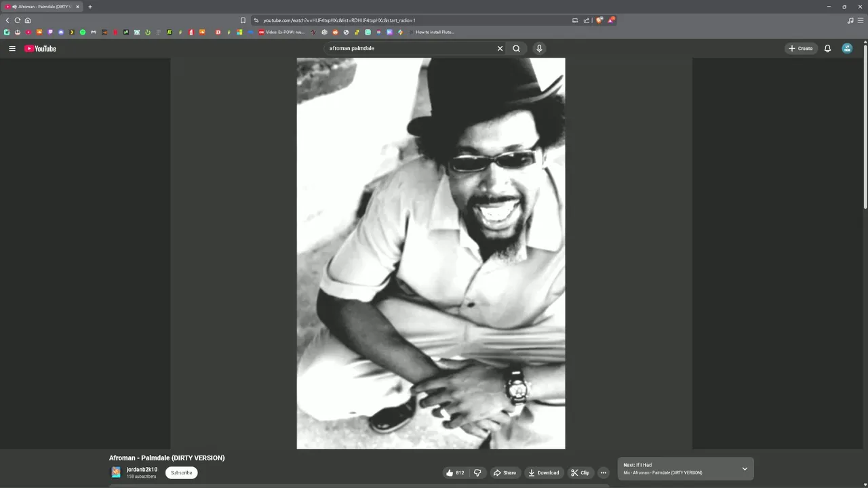This screenshot has height=488, width=868.
Task: Open the Twitch bookmark icon
Action: click(50, 32)
